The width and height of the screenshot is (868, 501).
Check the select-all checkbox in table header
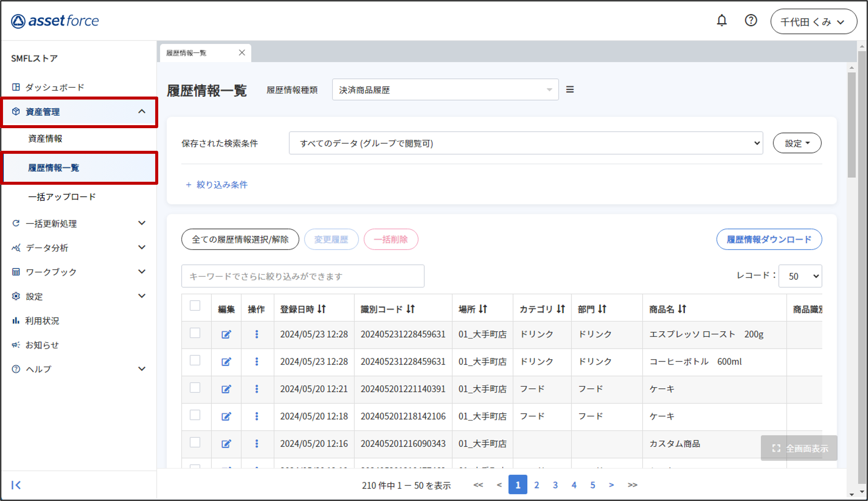tap(195, 306)
